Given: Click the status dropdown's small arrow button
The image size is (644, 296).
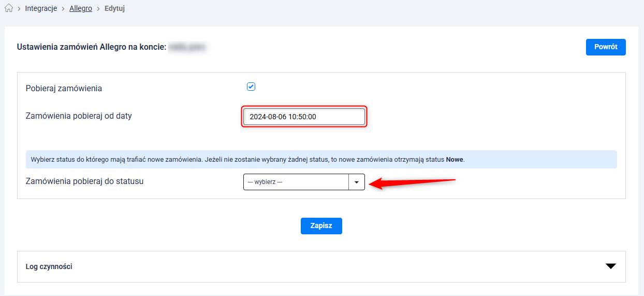Looking at the screenshot, I should [x=357, y=182].
